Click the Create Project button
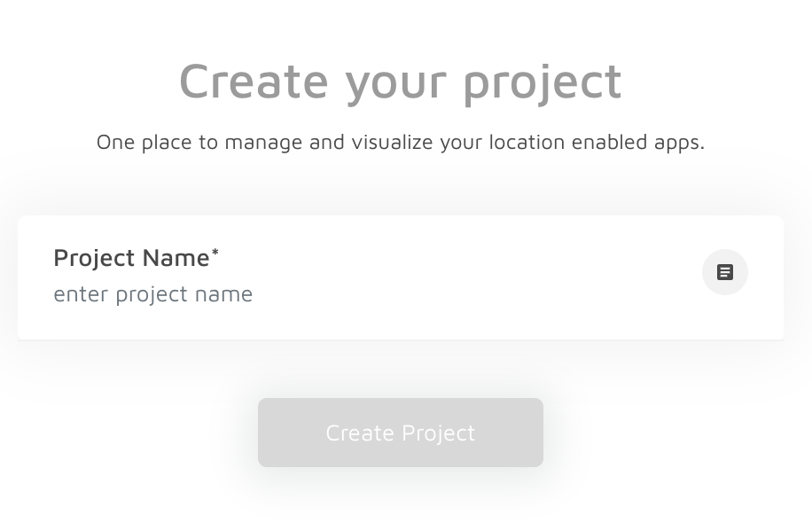The width and height of the screenshot is (812, 523). (400, 433)
